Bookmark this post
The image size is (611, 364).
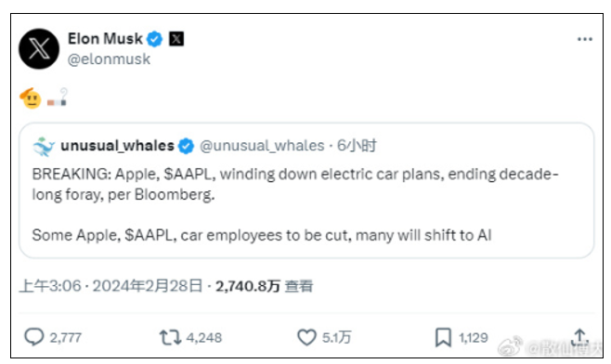(x=443, y=337)
